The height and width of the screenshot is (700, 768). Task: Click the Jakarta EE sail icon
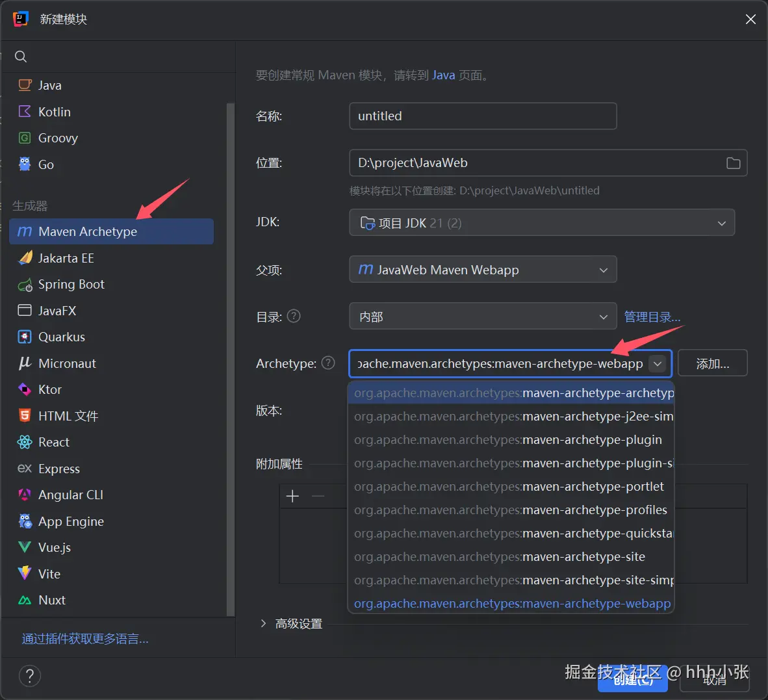tap(25, 257)
